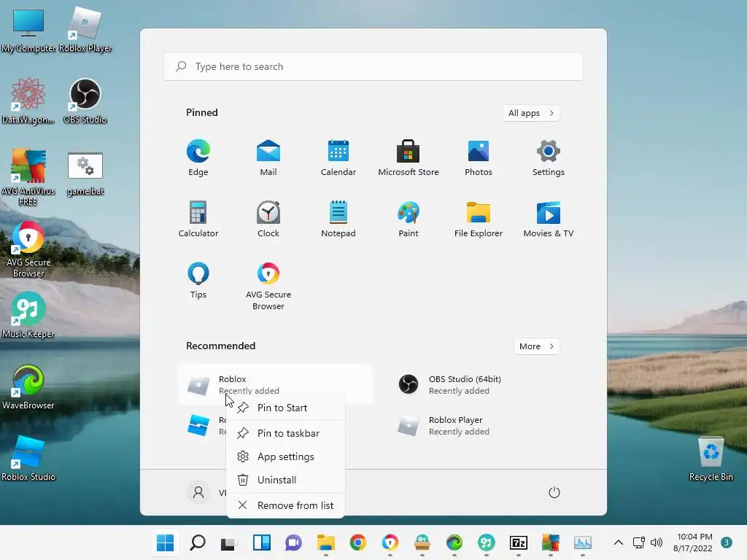747x560 pixels.
Task: Open Edge from pinned apps
Action: click(x=198, y=158)
